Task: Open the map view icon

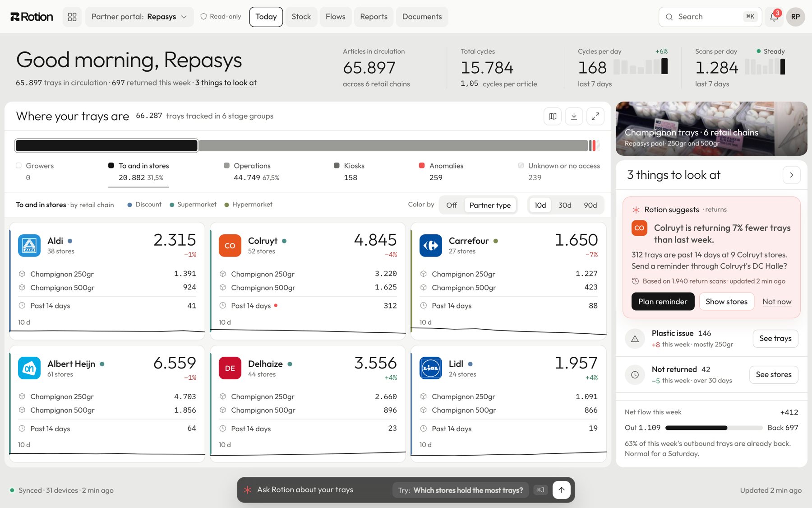Action: [553, 116]
